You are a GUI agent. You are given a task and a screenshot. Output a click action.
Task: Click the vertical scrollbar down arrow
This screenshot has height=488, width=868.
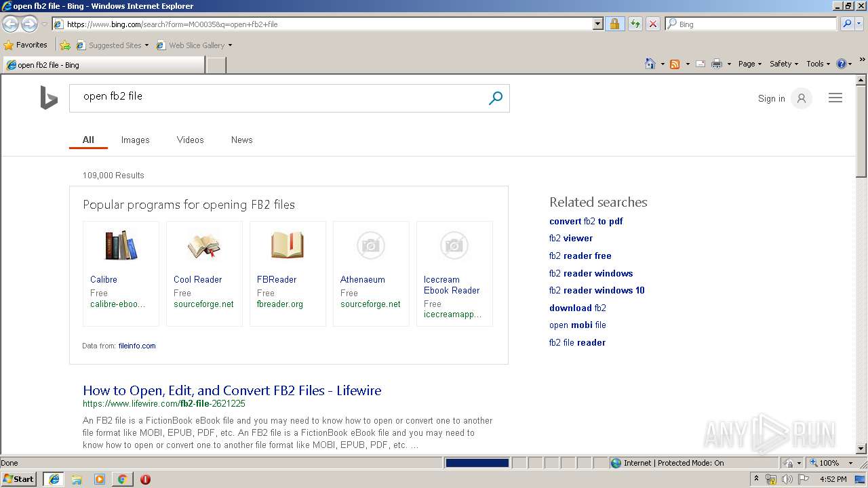point(861,448)
